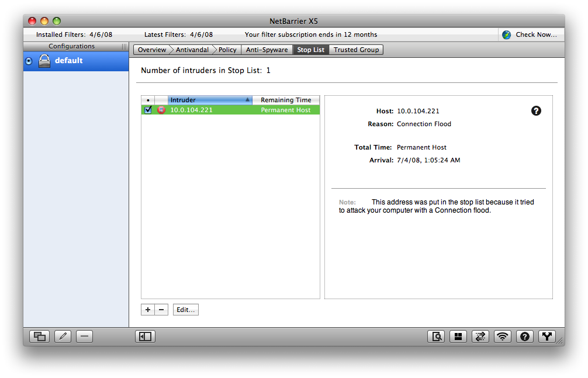The image size is (588, 378).
Task: Select the default configuration radio button
Action: (29, 61)
